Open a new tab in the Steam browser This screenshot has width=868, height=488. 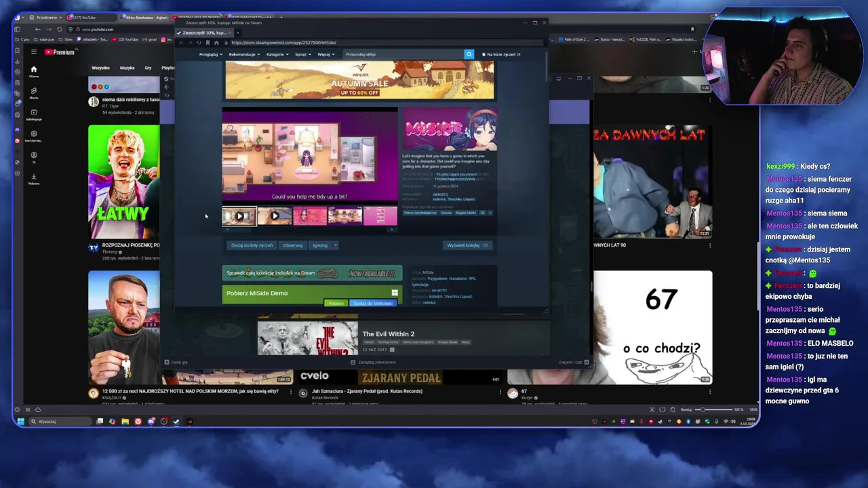point(238,33)
